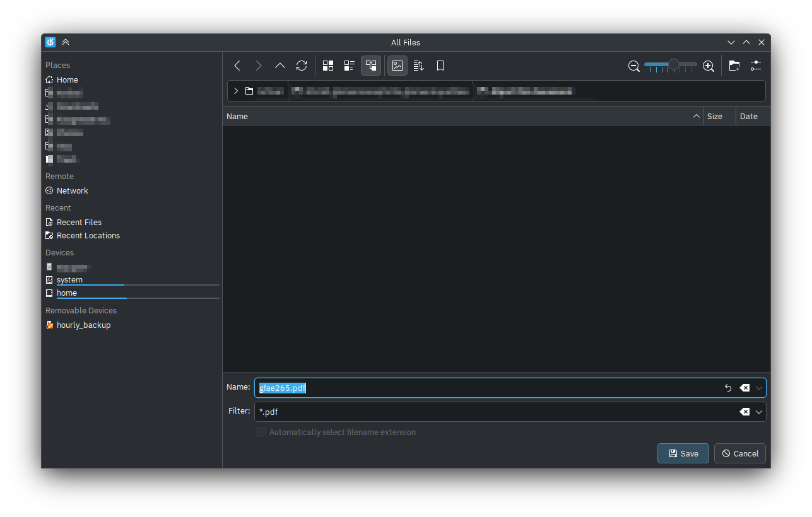
Task: Expand the Name field history dropdown
Action: click(x=759, y=388)
